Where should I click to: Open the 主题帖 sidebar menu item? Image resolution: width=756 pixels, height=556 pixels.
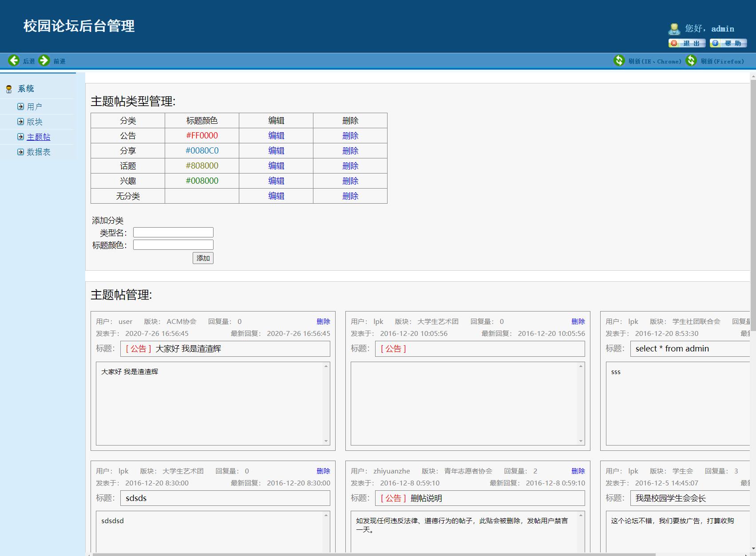(39, 137)
